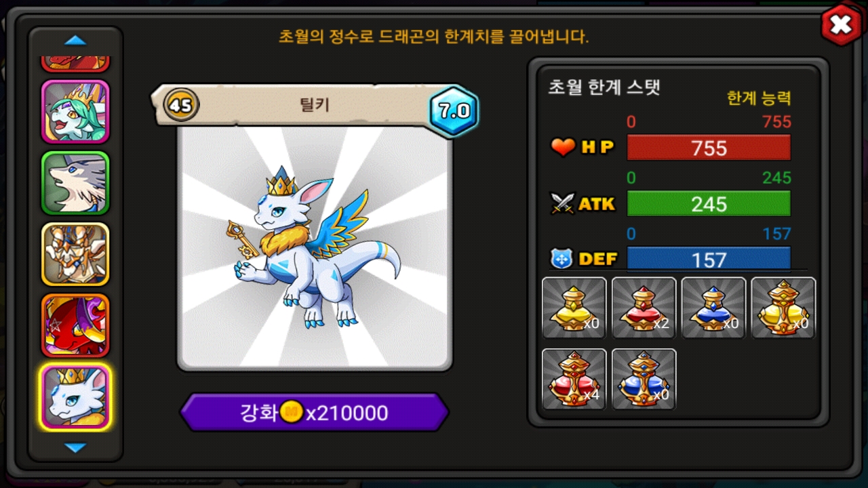Select the large red essence potion x4
Viewport: 868px width, 488px height.
574,379
